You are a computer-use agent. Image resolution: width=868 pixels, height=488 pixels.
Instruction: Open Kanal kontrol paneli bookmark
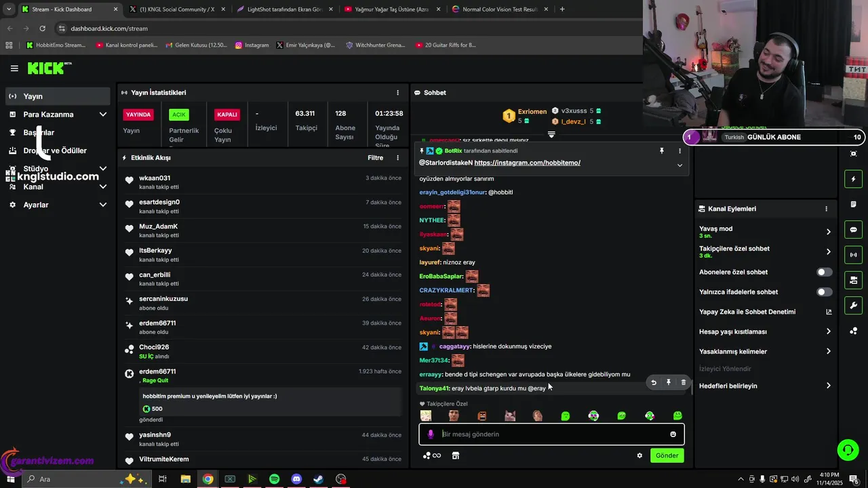(x=127, y=45)
